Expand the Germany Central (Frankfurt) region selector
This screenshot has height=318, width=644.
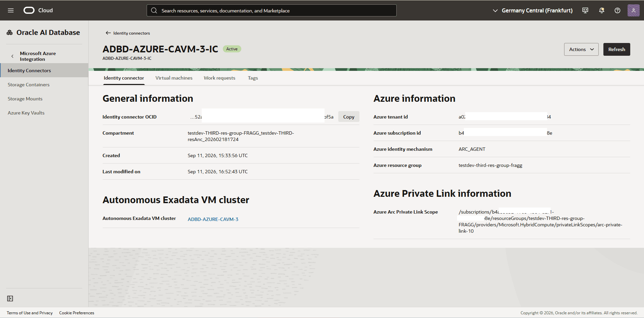(532, 10)
